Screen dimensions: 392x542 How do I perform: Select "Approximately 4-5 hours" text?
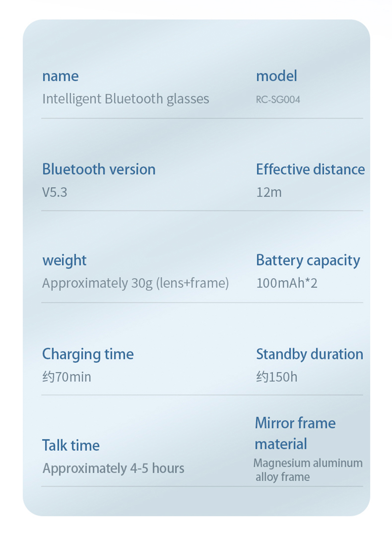113,468
